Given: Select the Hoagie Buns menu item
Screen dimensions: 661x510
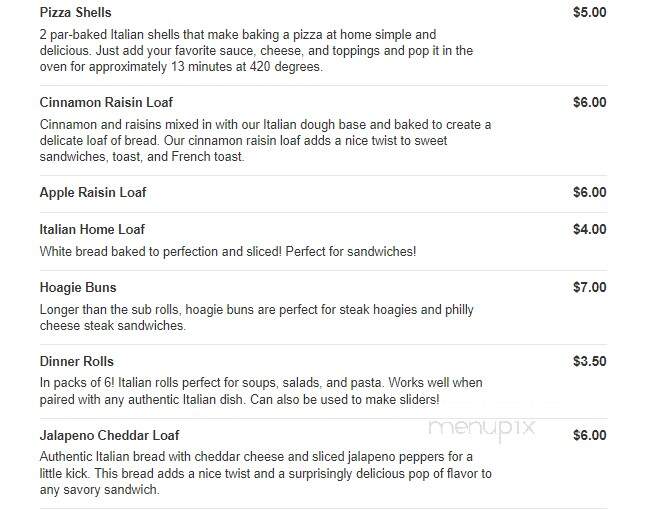Looking at the screenshot, I should 78,287.
